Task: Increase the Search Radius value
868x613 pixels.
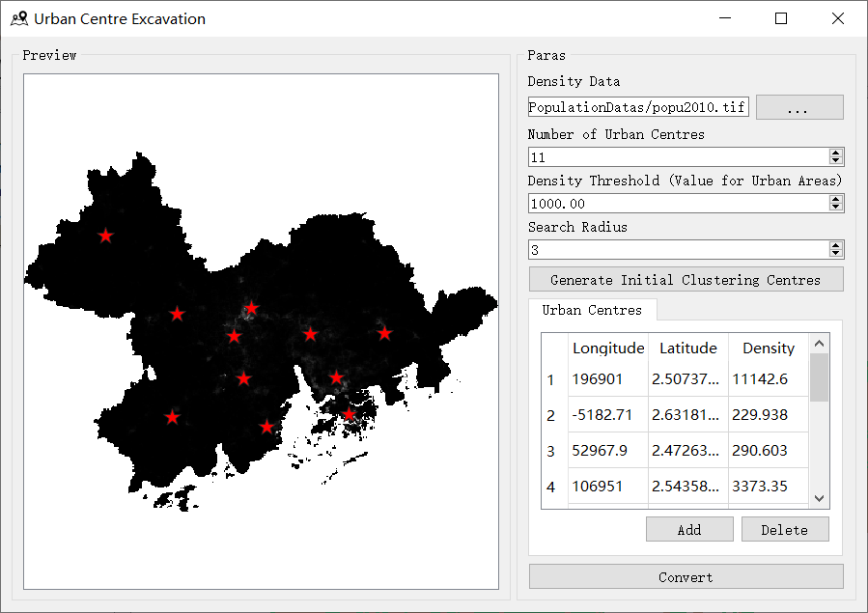Action: point(836,245)
